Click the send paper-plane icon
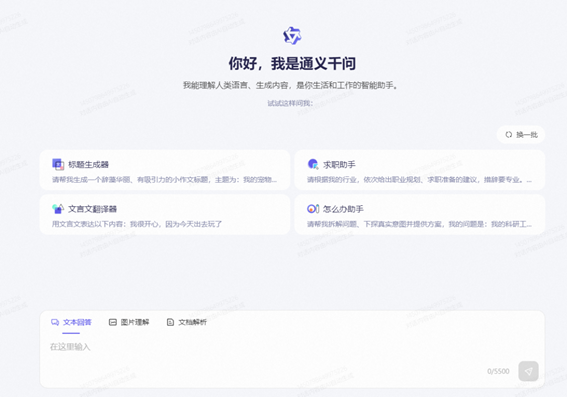Viewport: 567px width, 397px height. 528,371
